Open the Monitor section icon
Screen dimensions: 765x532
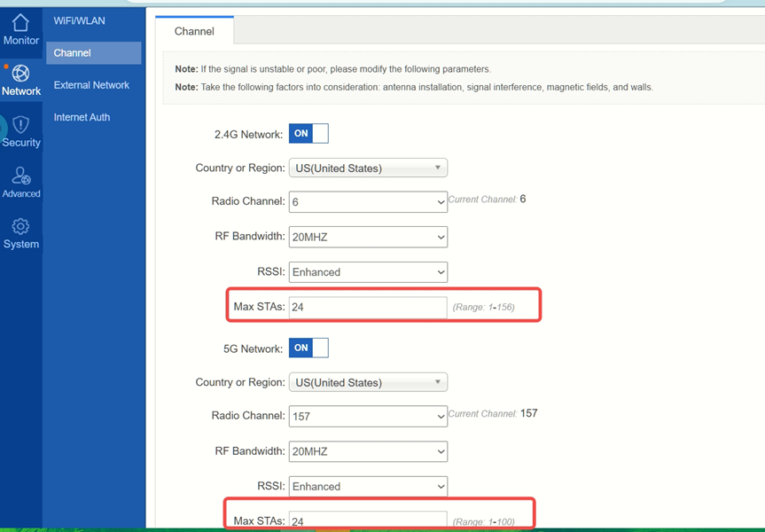[x=21, y=24]
